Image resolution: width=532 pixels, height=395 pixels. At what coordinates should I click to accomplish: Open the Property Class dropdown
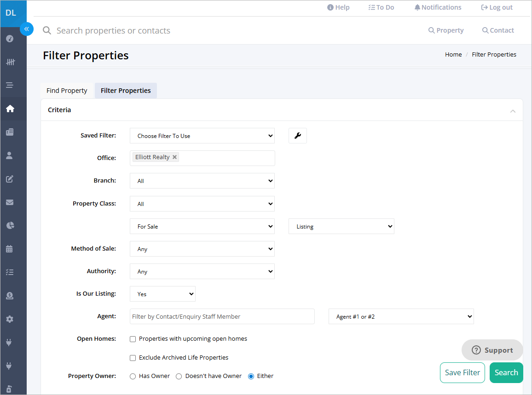[x=202, y=204]
